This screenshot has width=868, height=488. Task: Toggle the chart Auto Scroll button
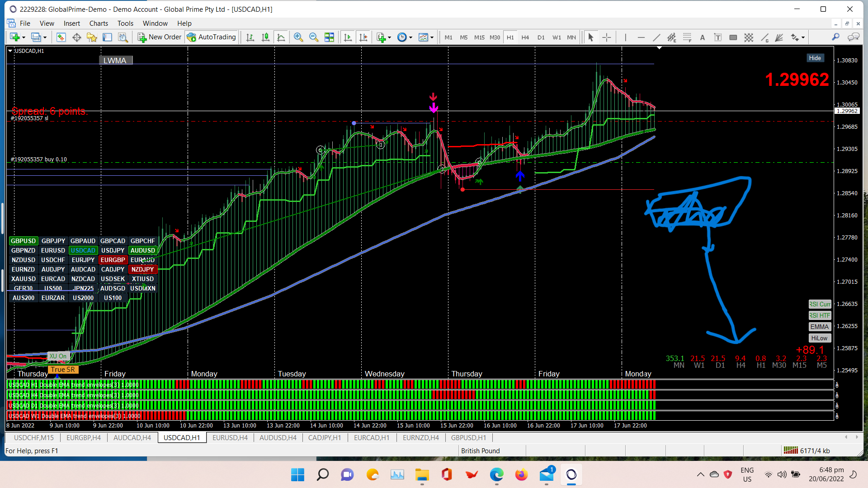click(348, 38)
